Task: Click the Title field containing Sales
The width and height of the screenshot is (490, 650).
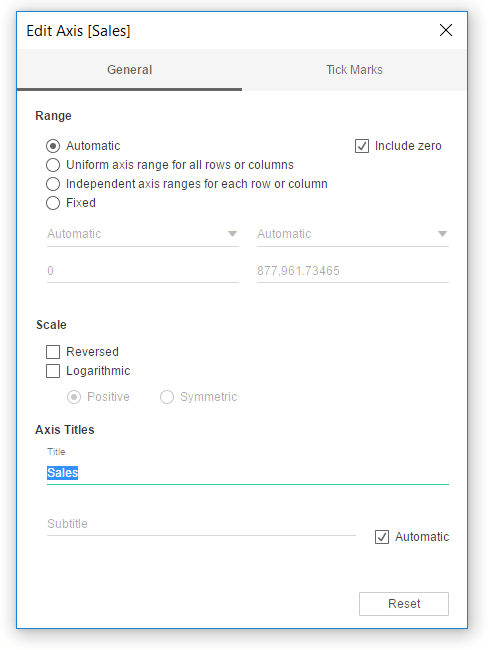Action: click(x=247, y=473)
